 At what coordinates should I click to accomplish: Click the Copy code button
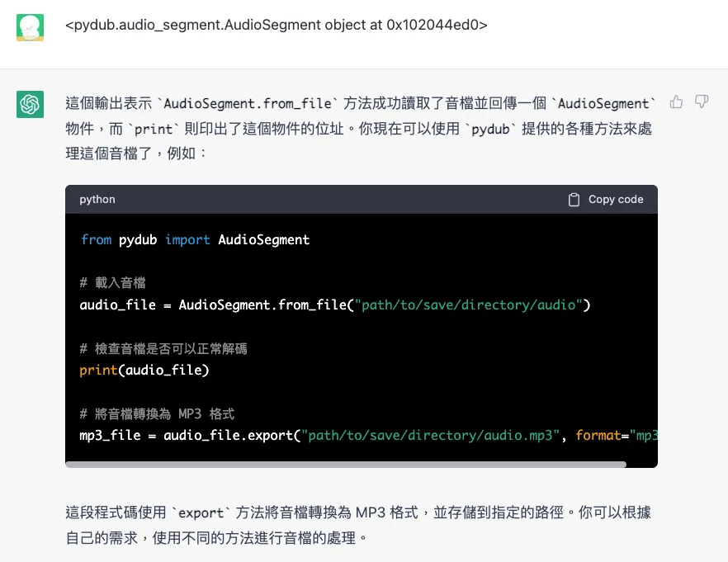click(x=606, y=200)
